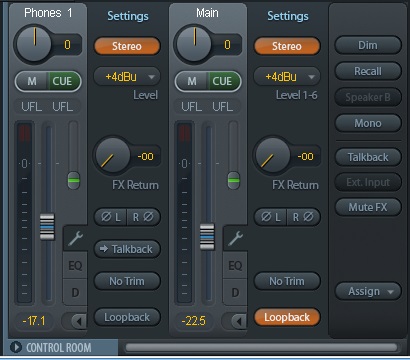
Task: Activate the Mute FX button
Action: pyautogui.click(x=368, y=207)
